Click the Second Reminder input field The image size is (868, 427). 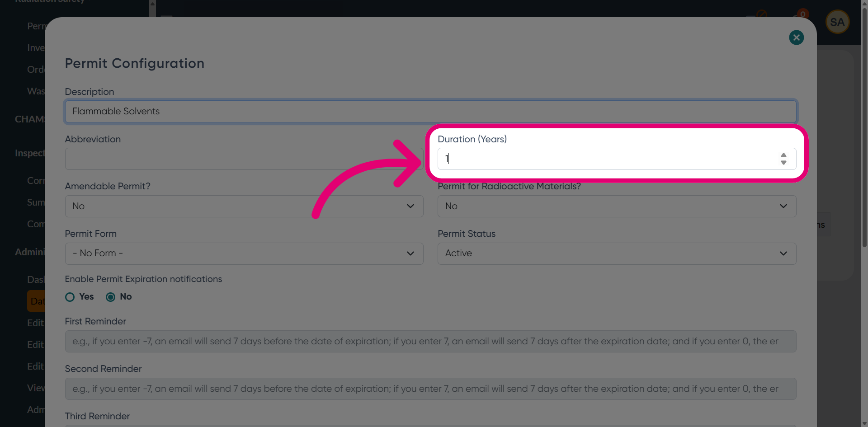pyautogui.click(x=430, y=389)
